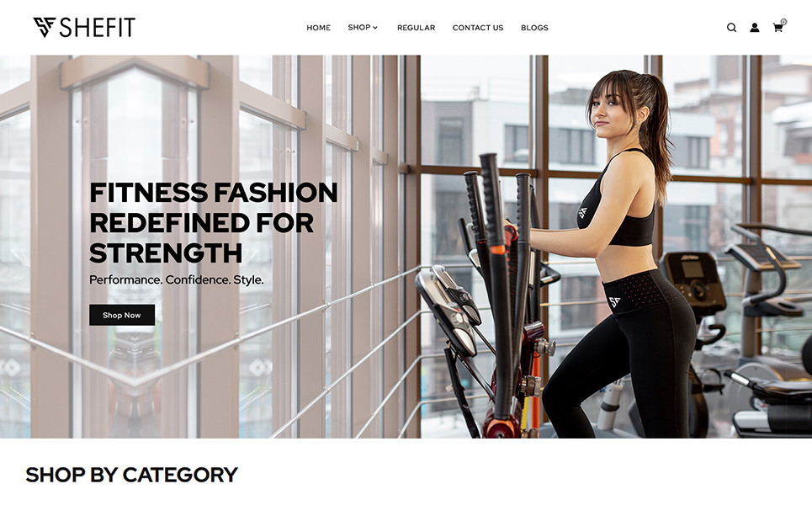The image size is (812, 505).
Task: Go to the HOME menu item
Action: coord(318,28)
